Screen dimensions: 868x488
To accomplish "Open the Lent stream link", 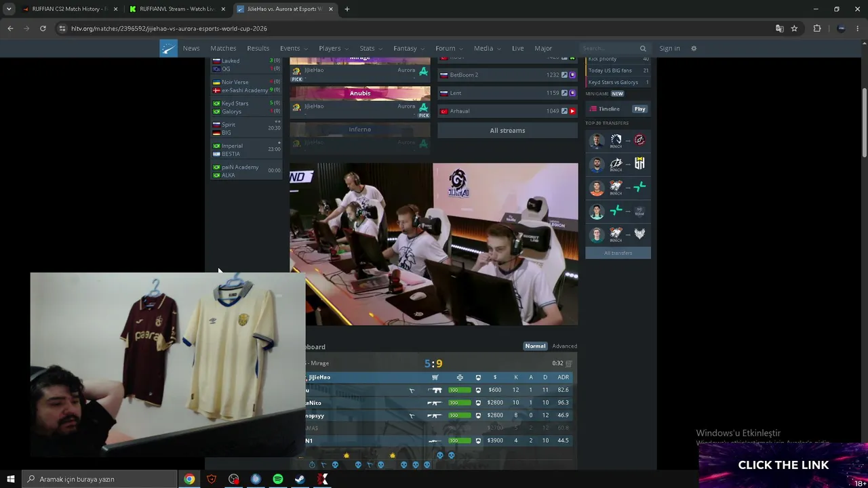I will [507, 93].
